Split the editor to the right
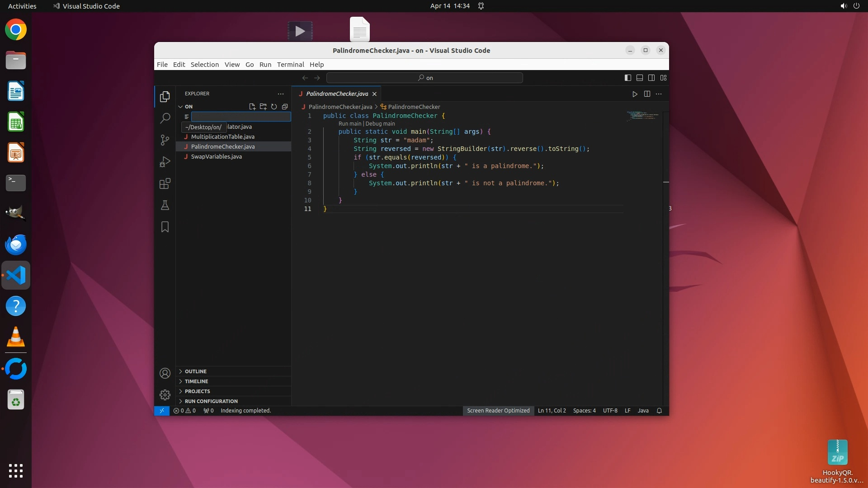 647,94
